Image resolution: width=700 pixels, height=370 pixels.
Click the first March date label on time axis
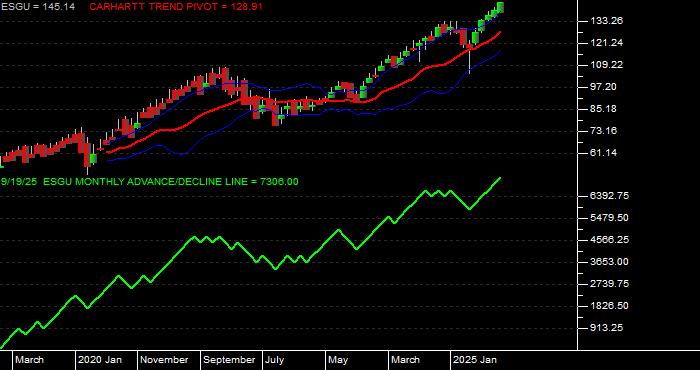click(29, 360)
